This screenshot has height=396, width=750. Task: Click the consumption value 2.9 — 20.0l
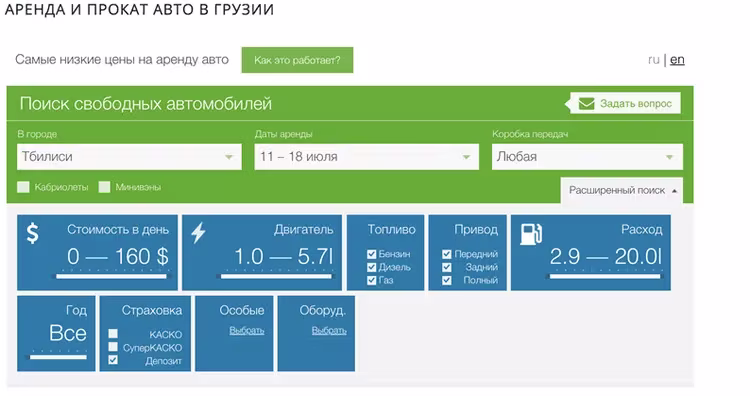606,257
